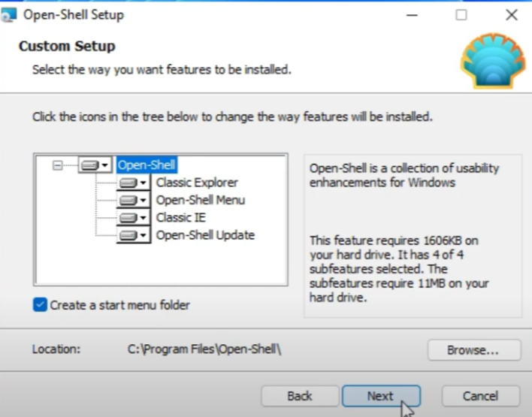
Task: Select the Classic Explorer tree item
Action: point(197,183)
